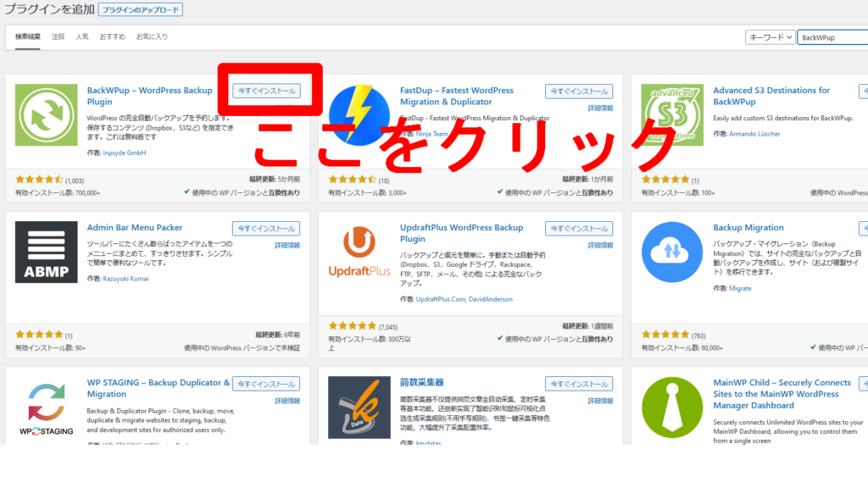Click UpdraftPlus's 最終更新: 1週間前 text
Viewport: 868px width, 488px height.
[588, 326]
